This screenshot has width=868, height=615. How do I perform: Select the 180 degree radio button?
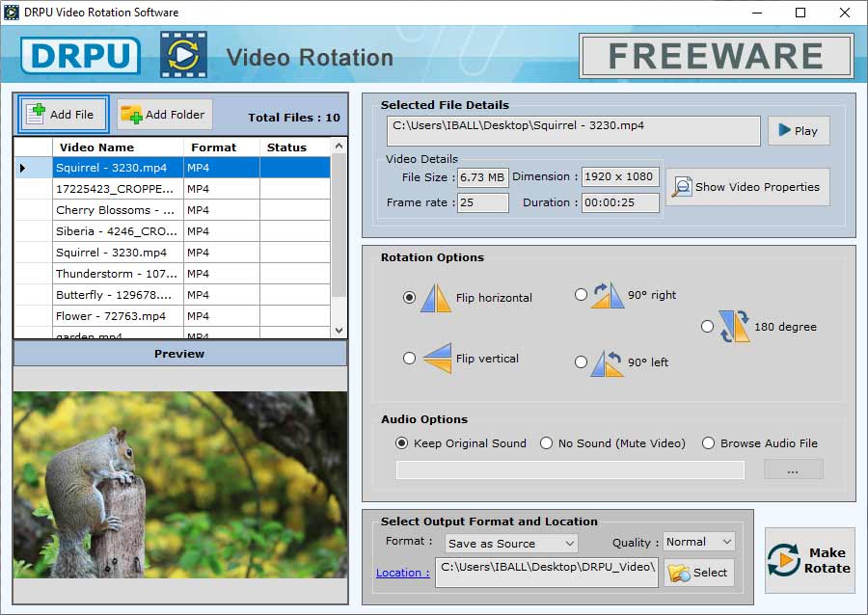(x=707, y=327)
